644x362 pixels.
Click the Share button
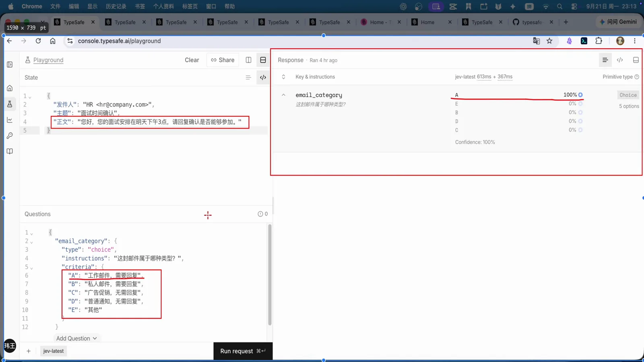(x=223, y=60)
